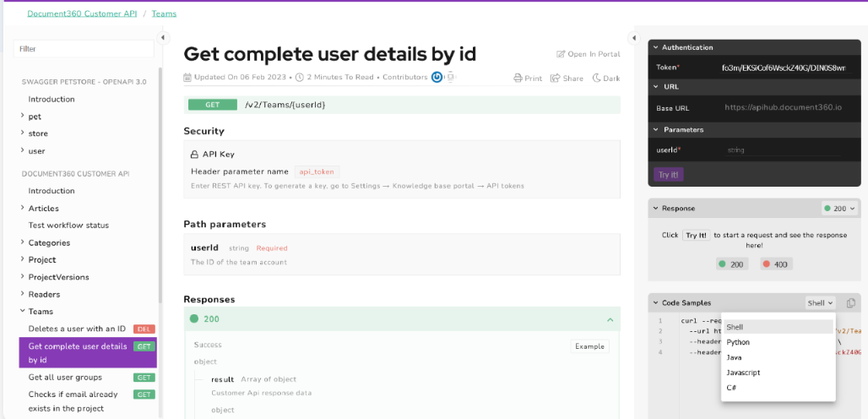Click the Base URL field
The image size is (868, 419).
tap(783, 107)
